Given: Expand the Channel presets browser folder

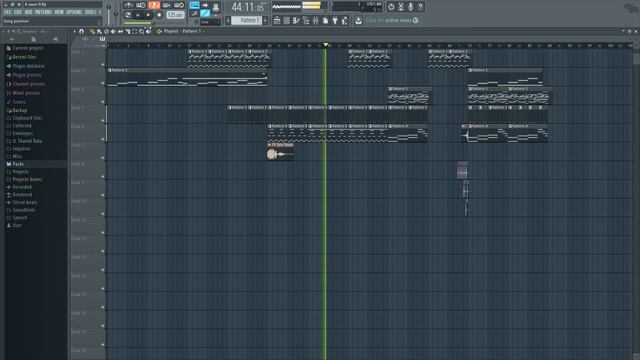Looking at the screenshot, I should [25, 84].
